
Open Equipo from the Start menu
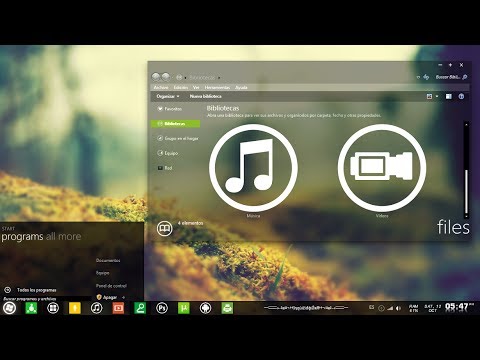point(103,273)
